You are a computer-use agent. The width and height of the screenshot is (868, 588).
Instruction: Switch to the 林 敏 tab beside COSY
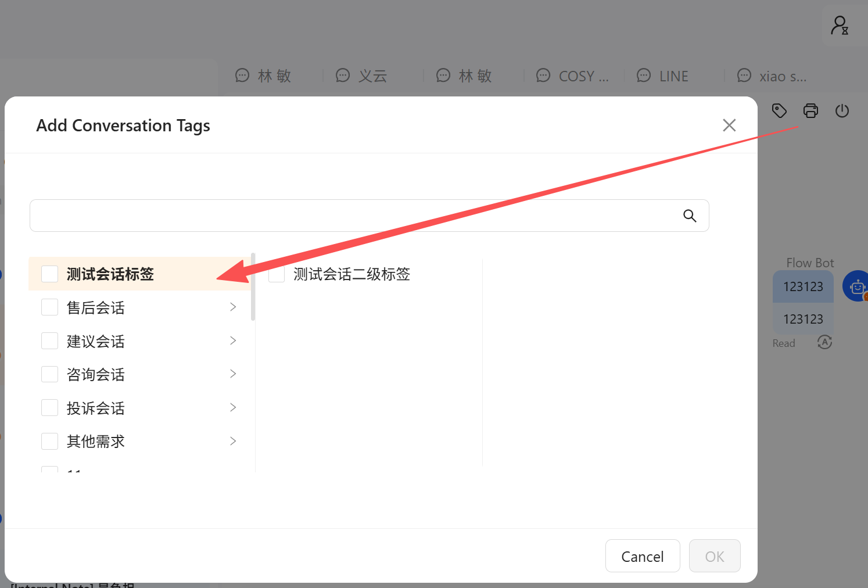click(464, 76)
